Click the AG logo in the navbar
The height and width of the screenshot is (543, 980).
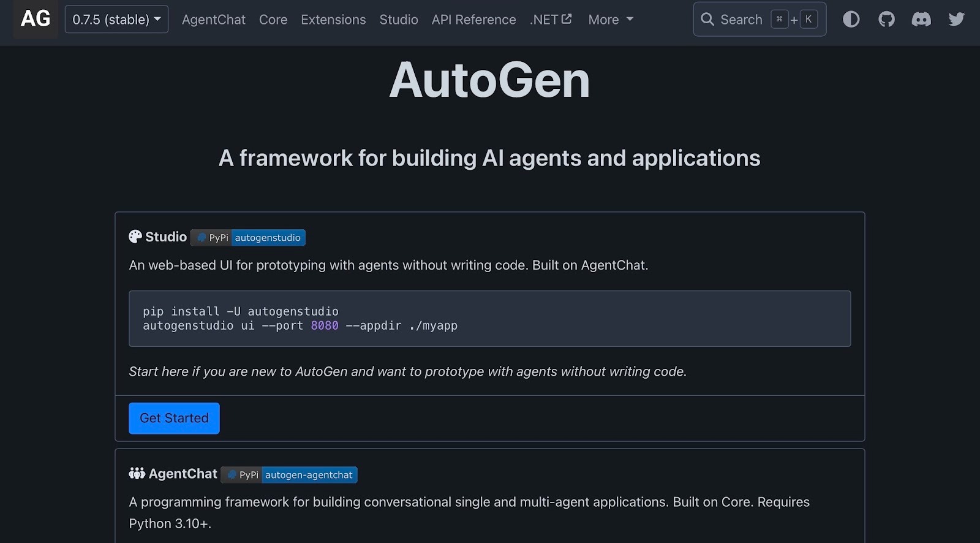coord(36,19)
